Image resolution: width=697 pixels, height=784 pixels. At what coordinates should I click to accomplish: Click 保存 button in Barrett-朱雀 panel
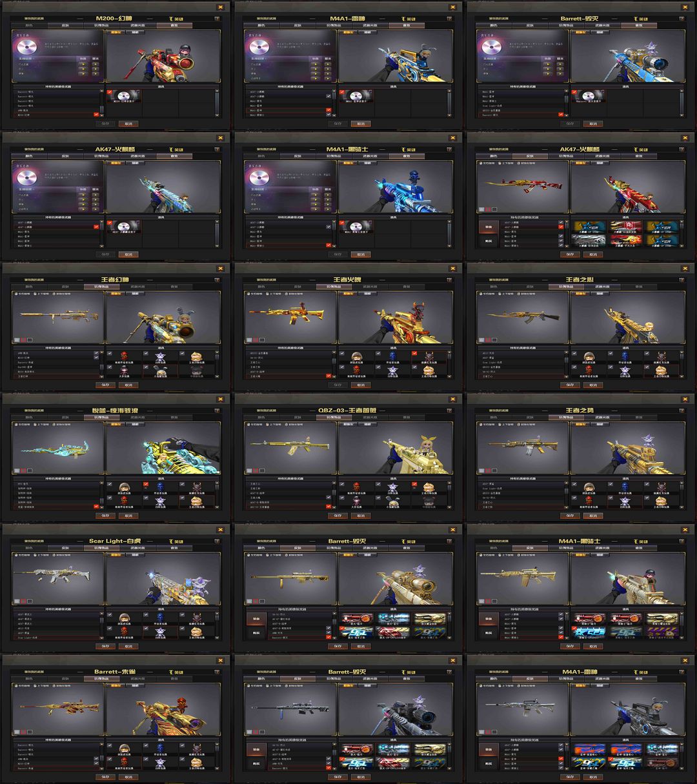(x=105, y=777)
